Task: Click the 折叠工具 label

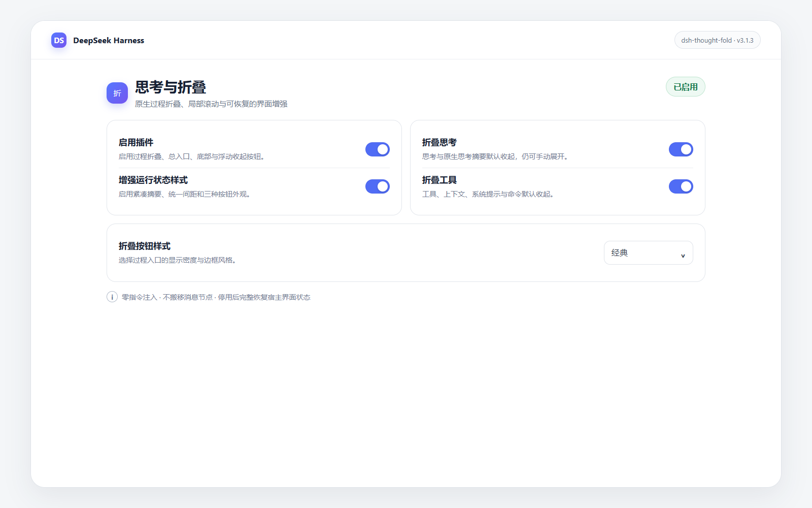Action: click(439, 180)
